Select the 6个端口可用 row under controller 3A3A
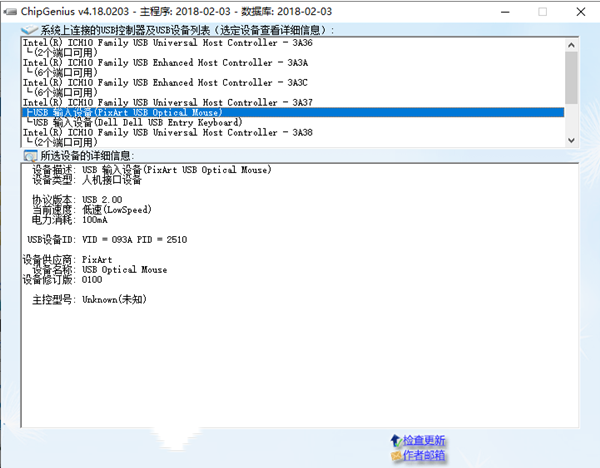Screen dimensions: 600x468 pyautogui.click(x=293, y=72)
